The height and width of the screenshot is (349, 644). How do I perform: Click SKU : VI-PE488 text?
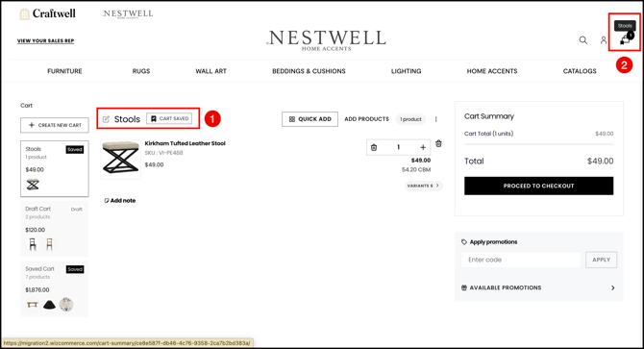tap(163, 153)
